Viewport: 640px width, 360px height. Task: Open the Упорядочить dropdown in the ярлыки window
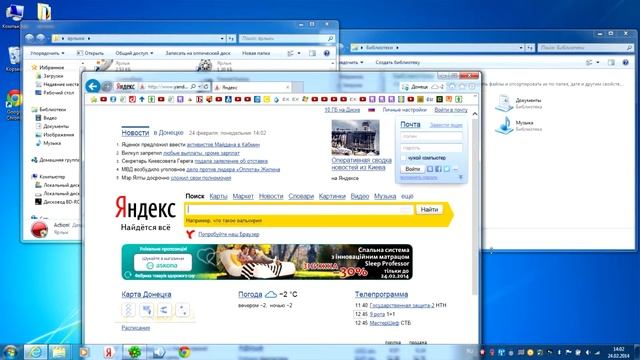pos(47,53)
